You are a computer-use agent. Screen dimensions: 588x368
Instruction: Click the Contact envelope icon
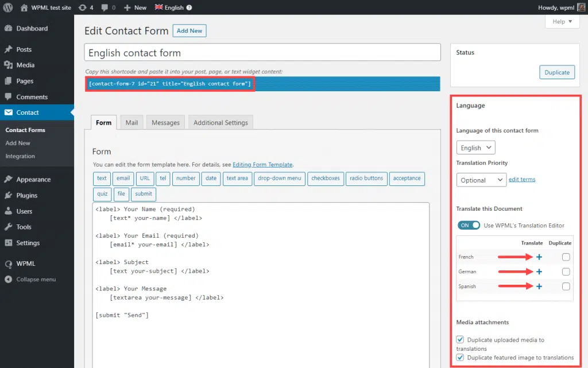point(8,113)
